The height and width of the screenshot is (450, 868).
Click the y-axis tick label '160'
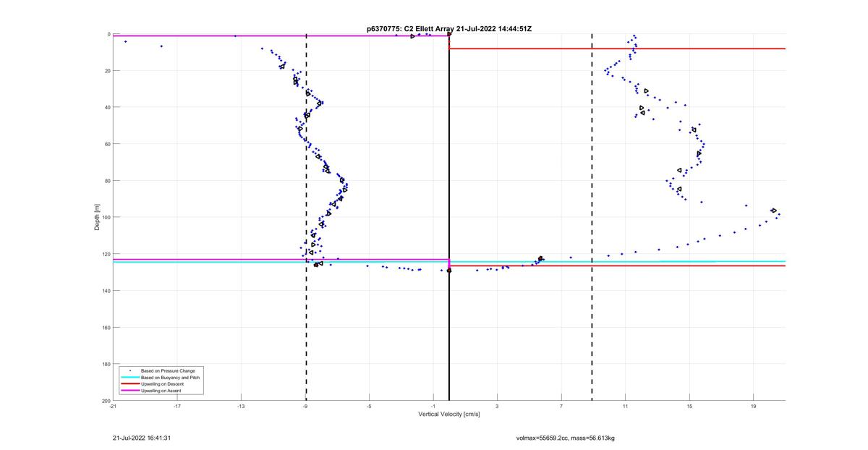click(x=106, y=327)
